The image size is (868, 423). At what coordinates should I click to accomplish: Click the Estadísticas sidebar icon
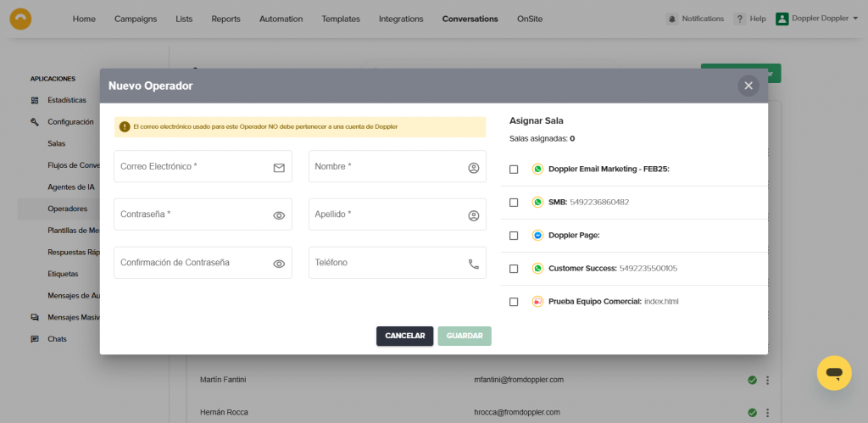tap(35, 100)
